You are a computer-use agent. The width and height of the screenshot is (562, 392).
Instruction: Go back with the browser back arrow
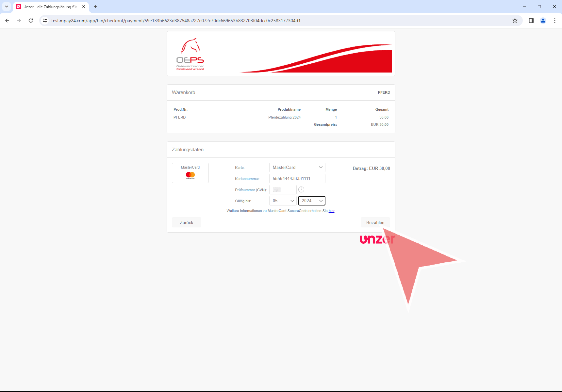[x=7, y=21]
